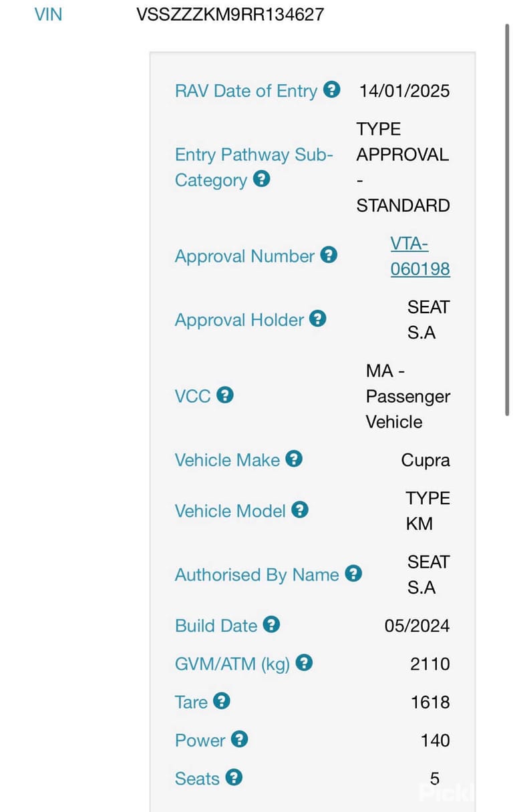Viewport: 513px width, 812px height.
Task: Click help icon next to RAV Date of Entry
Action: point(332,89)
